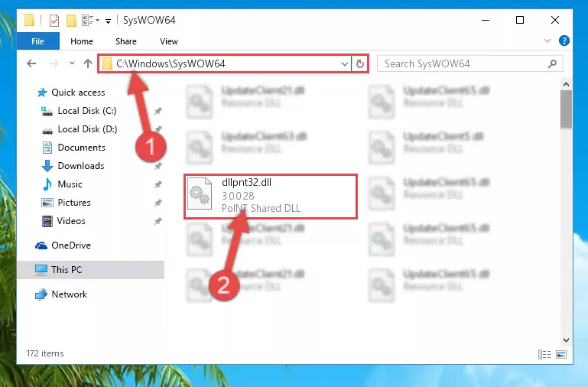Switch to Details view in status bar
Screen dimensions: 588x387
point(544,354)
